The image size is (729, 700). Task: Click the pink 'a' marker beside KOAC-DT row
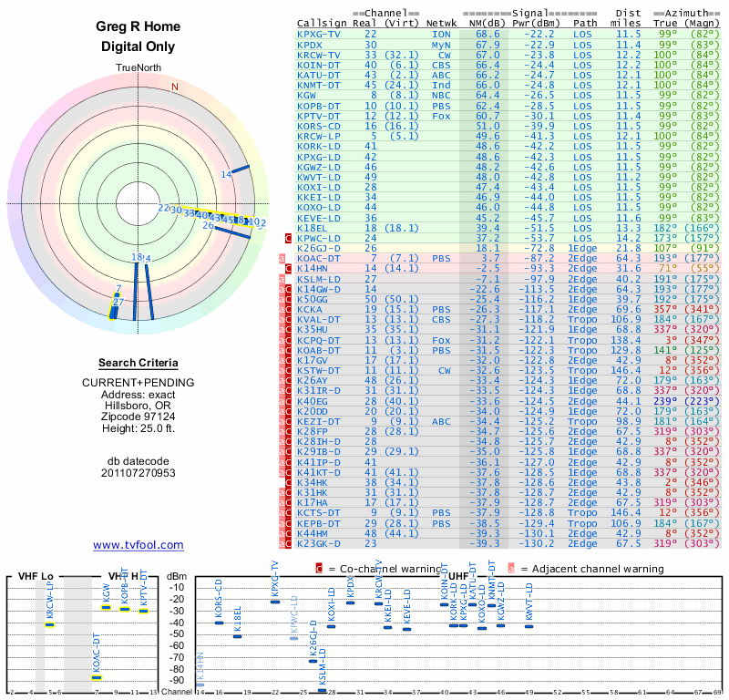coord(282,259)
